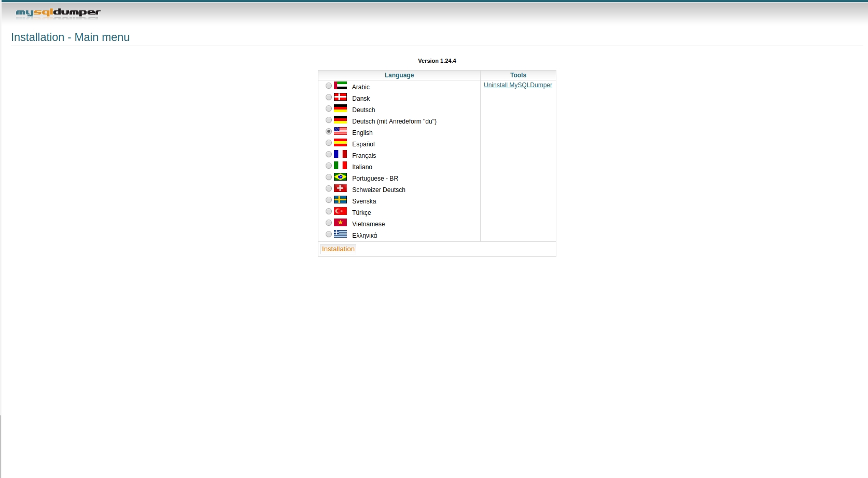Click the Ελληνικά Greek flag icon
This screenshot has width=868, height=478.
point(340,234)
